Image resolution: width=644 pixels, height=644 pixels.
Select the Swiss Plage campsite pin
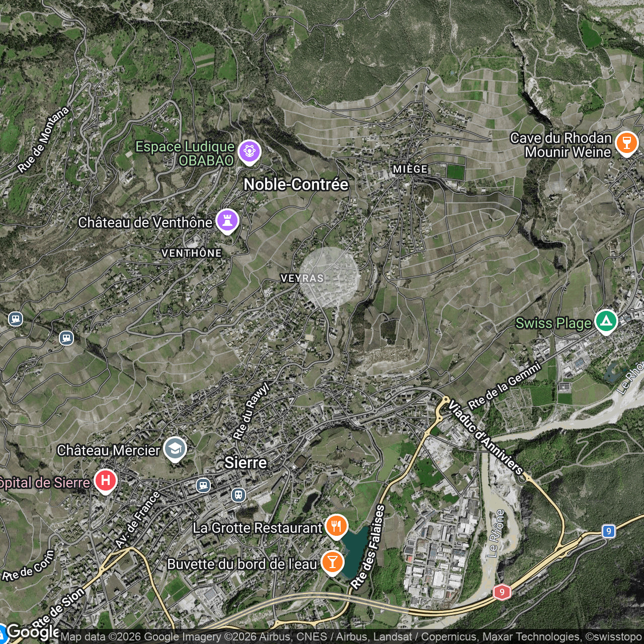[606, 321]
